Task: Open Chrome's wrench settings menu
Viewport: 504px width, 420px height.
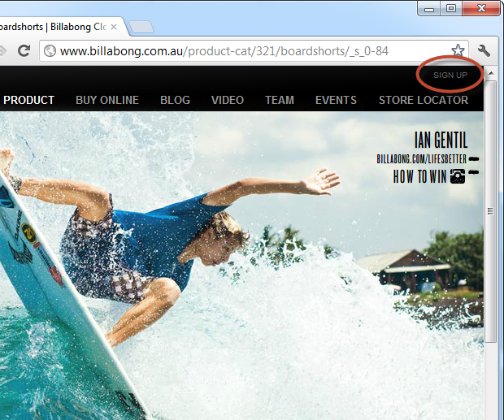Action: [x=484, y=50]
